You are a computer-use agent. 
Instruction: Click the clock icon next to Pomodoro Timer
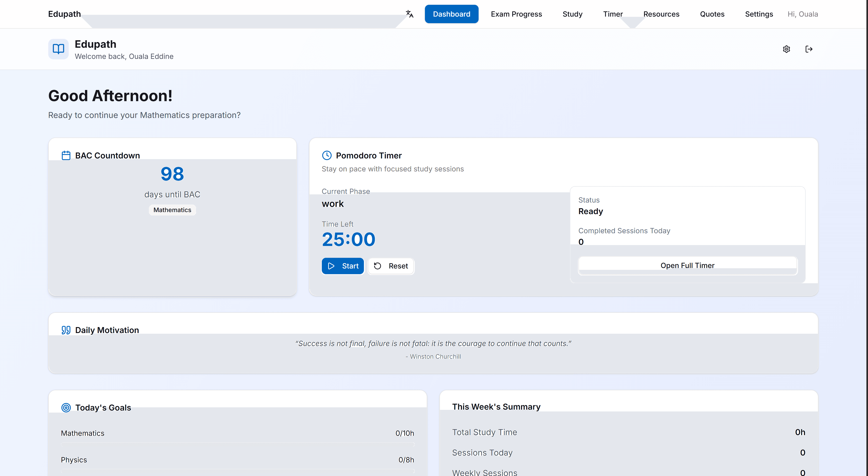coord(327,155)
